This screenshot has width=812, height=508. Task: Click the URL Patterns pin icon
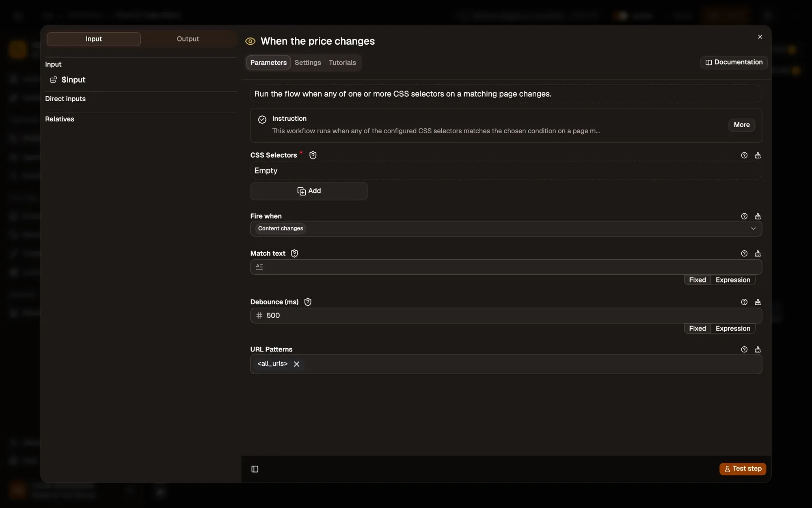[758, 350]
